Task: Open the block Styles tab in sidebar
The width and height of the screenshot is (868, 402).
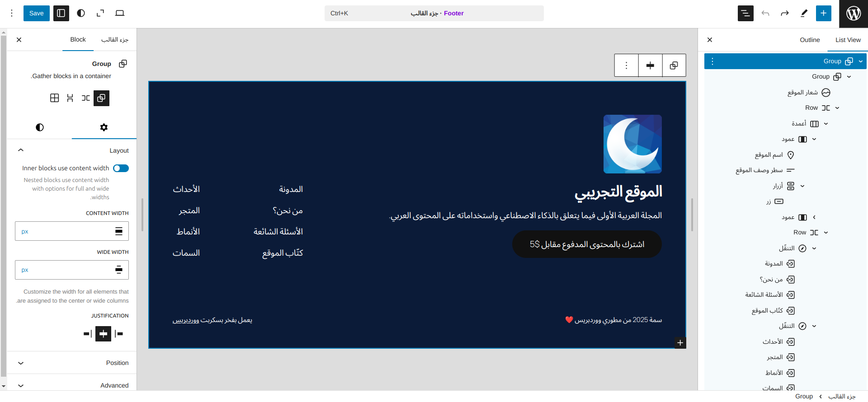Action: [40, 127]
